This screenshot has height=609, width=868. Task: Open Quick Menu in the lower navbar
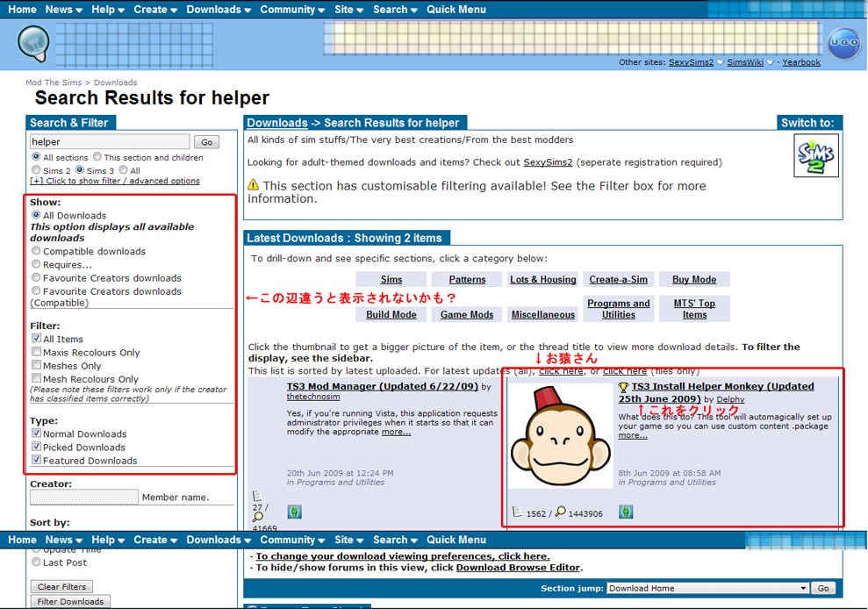pos(456,540)
